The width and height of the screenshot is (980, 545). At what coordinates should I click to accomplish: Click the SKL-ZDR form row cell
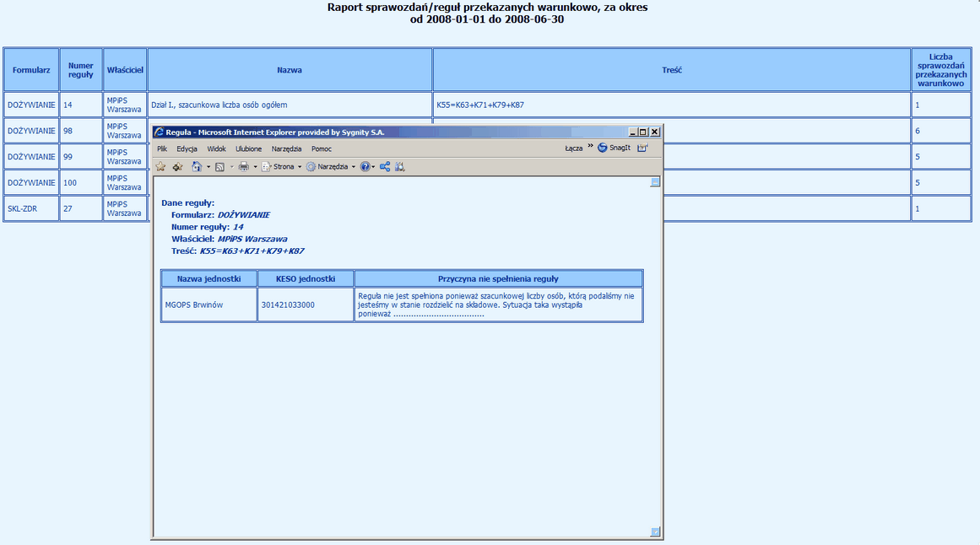point(31,208)
